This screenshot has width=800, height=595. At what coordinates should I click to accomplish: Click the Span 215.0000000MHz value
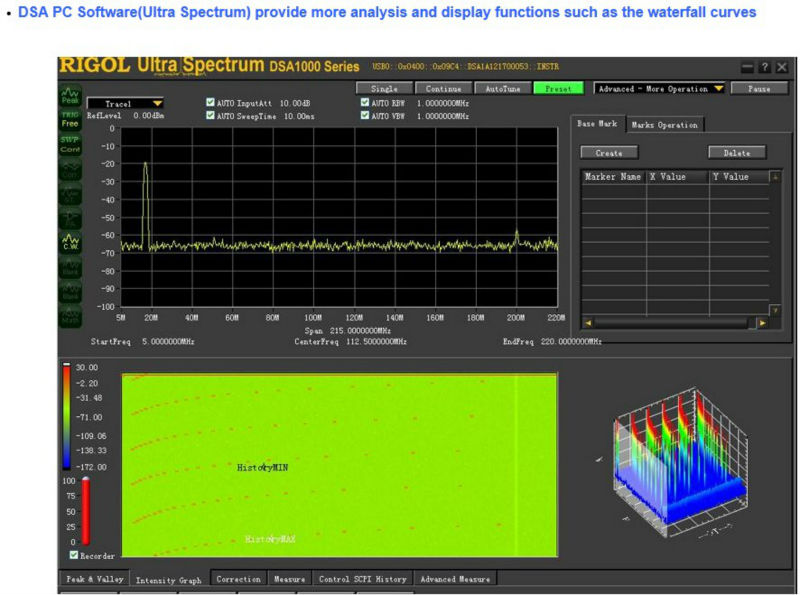[x=360, y=331]
